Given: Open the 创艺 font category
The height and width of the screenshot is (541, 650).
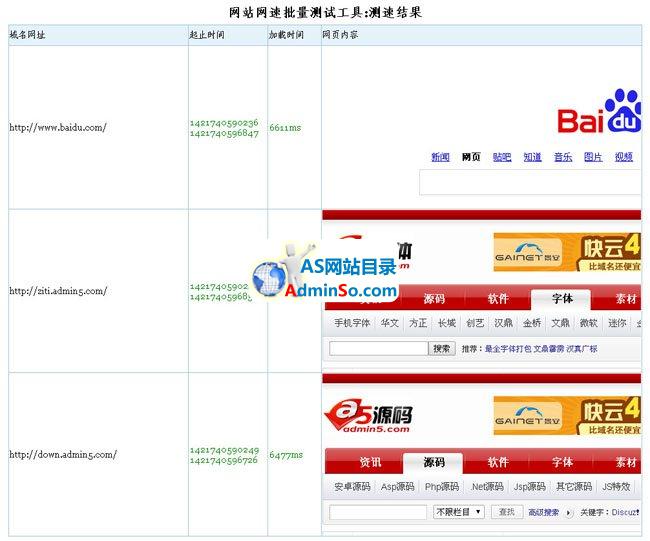Looking at the screenshot, I should (475, 323).
